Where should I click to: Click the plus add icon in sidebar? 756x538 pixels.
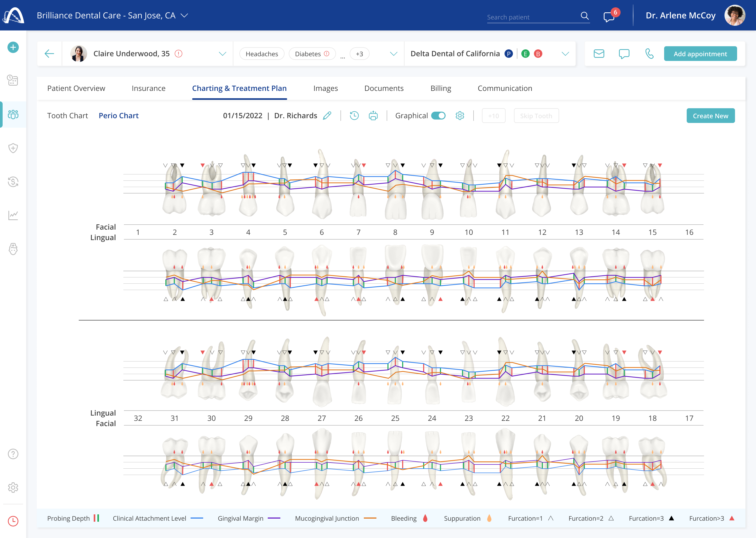[13, 47]
